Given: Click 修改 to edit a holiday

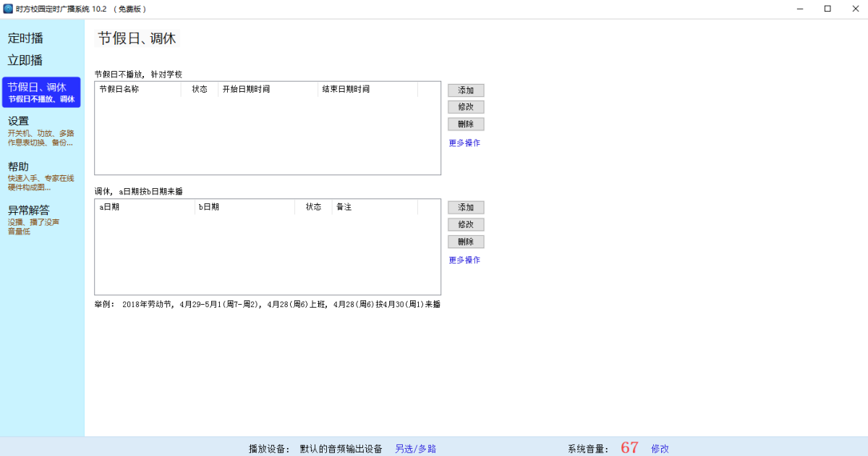Looking at the screenshot, I should (465, 106).
